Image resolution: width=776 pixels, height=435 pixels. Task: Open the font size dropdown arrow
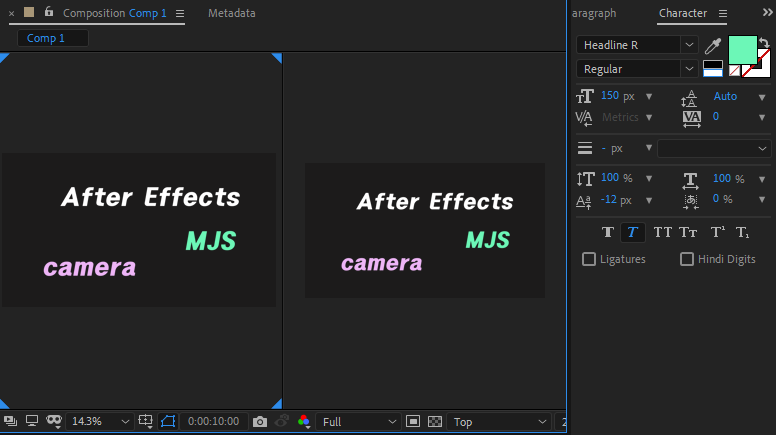point(649,97)
